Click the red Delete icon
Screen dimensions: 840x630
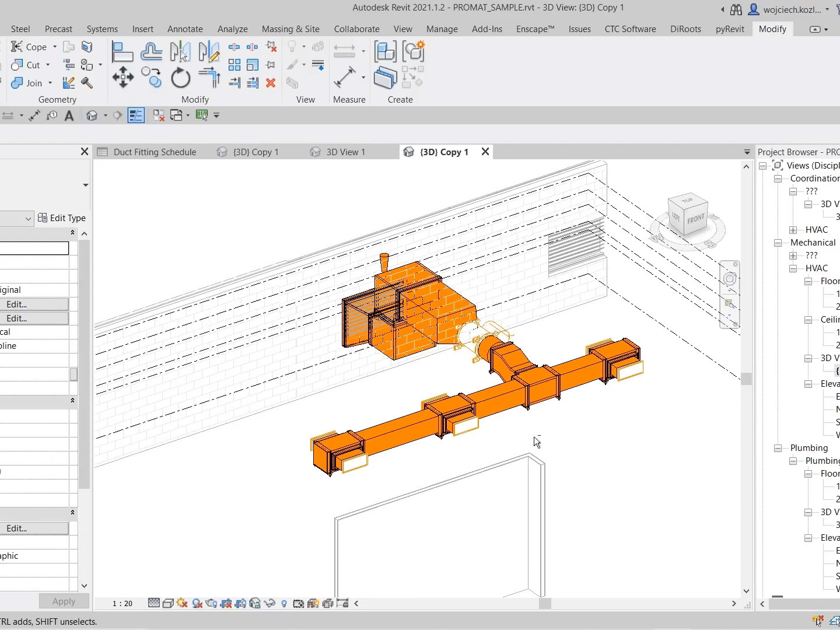click(271, 83)
